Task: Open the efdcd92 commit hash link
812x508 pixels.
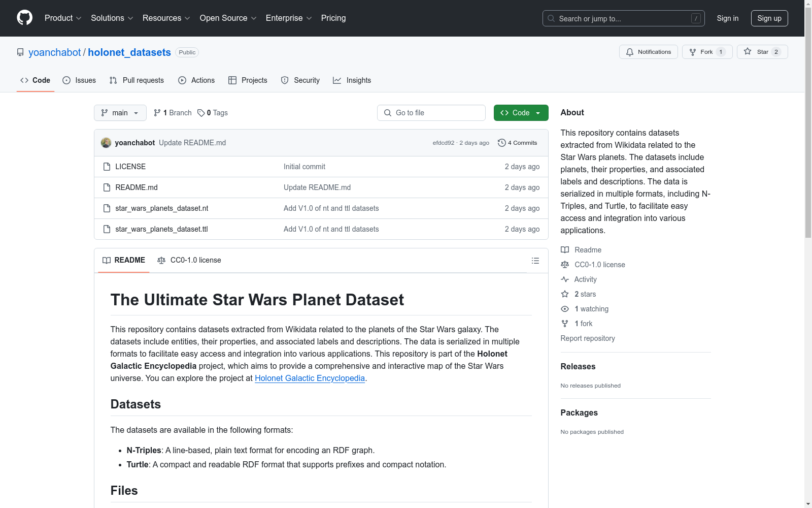Action: tap(444, 143)
